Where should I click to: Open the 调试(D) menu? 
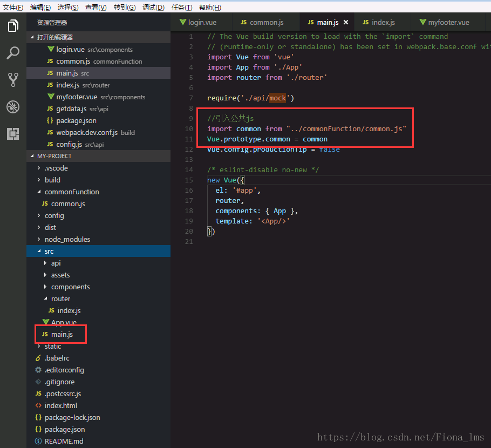coord(153,7)
